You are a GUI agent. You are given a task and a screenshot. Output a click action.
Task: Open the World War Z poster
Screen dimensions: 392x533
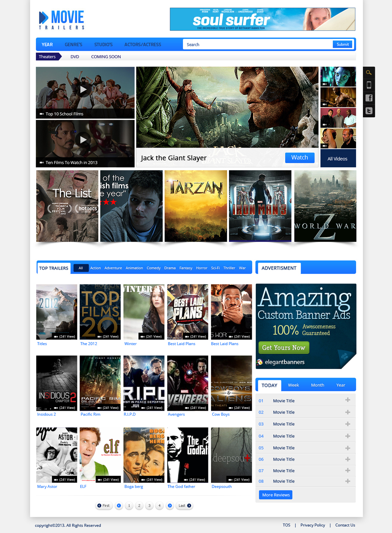tap(325, 206)
